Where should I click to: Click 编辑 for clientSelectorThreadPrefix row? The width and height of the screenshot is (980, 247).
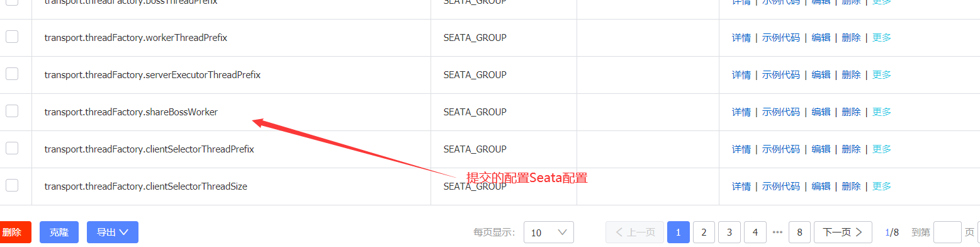click(x=821, y=149)
